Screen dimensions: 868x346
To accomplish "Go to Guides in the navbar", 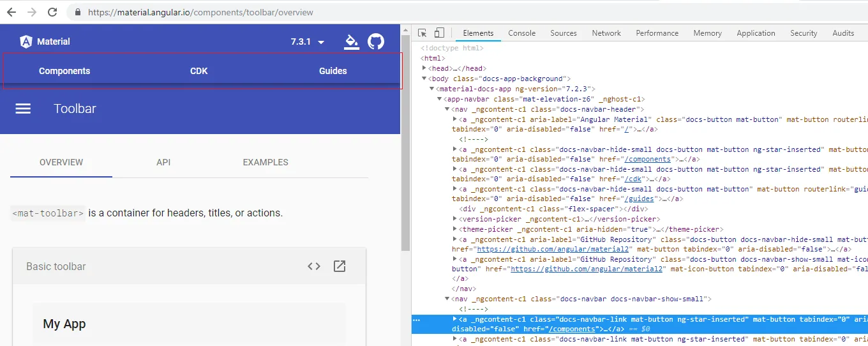I will 333,71.
